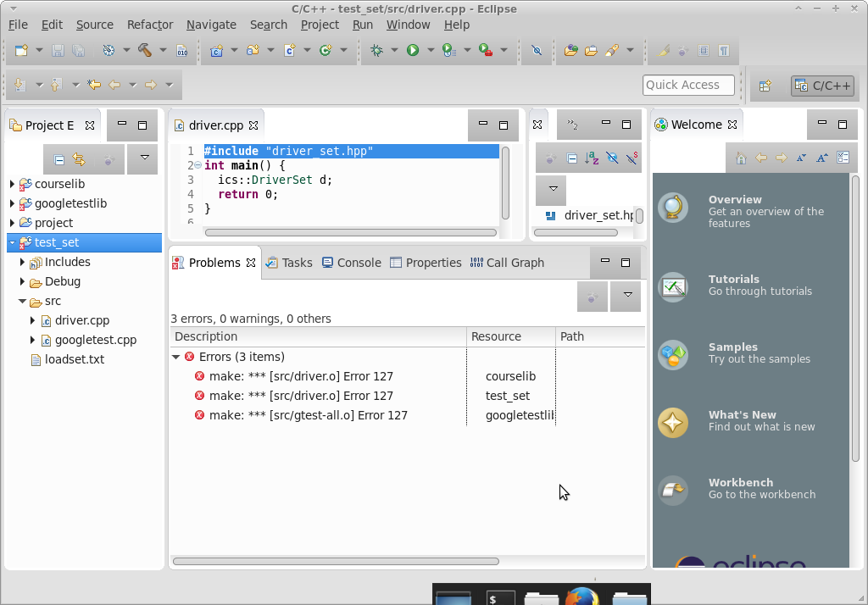Open the Project menu
Viewport: 868px width, 605px height.
(x=320, y=25)
